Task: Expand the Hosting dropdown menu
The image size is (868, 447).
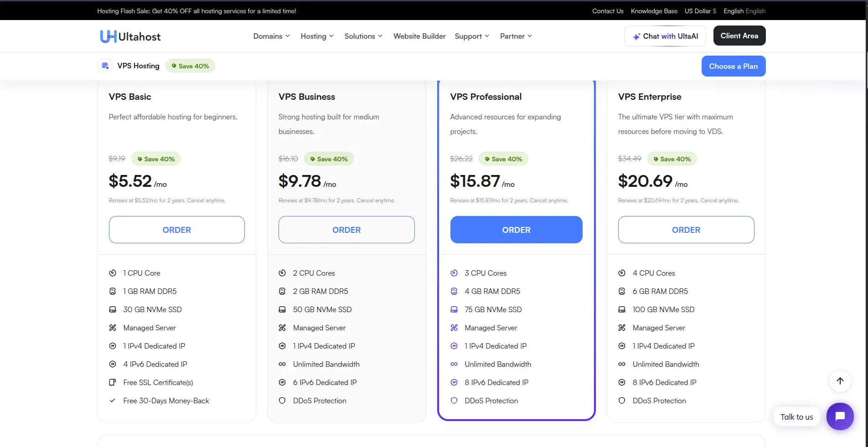Action: 317,36
